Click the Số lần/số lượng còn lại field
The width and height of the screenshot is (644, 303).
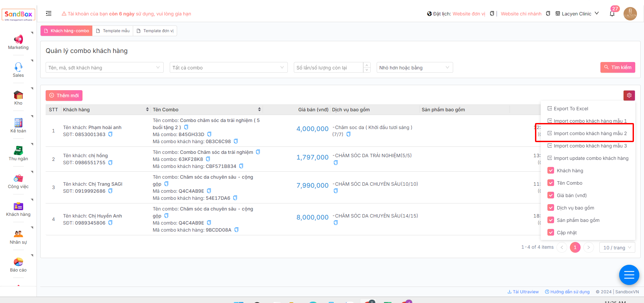click(328, 68)
